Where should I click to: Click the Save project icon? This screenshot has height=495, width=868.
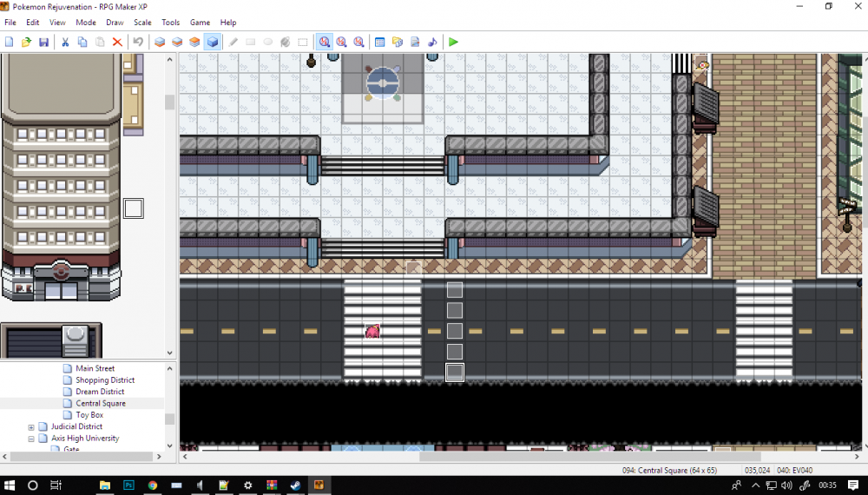43,42
